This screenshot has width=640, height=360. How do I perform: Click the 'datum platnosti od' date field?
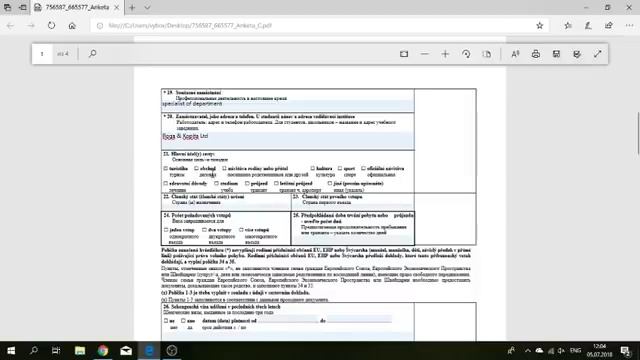[288, 320]
